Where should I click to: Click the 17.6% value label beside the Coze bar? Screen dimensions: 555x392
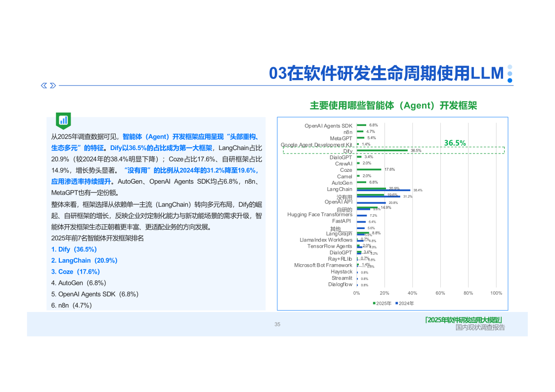click(x=390, y=170)
